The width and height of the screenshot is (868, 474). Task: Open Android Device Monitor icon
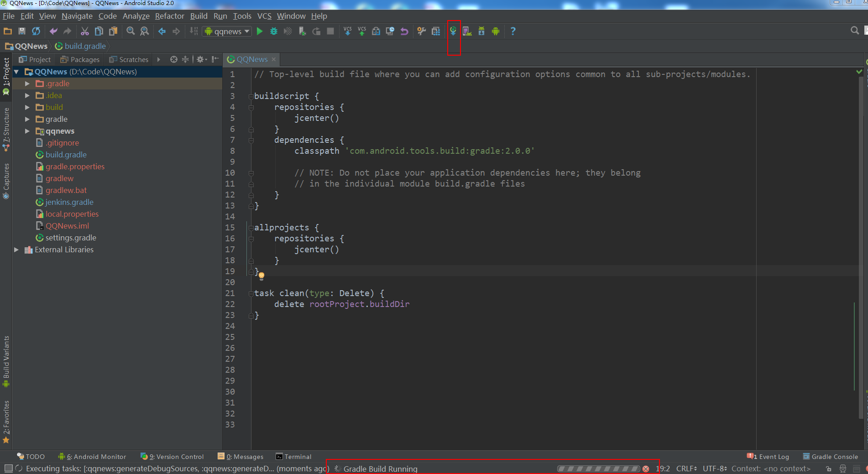[496, 31]
